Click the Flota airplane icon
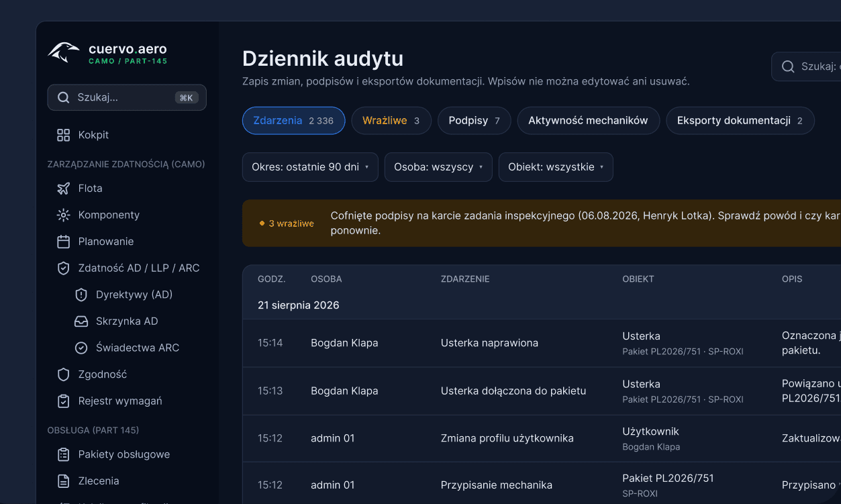 [63, 189]
